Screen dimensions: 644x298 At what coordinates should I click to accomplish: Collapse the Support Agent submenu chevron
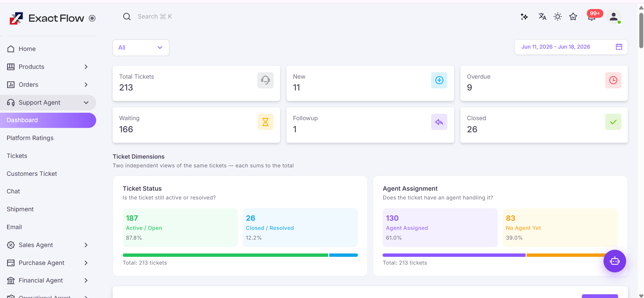[x=86, y=103]
